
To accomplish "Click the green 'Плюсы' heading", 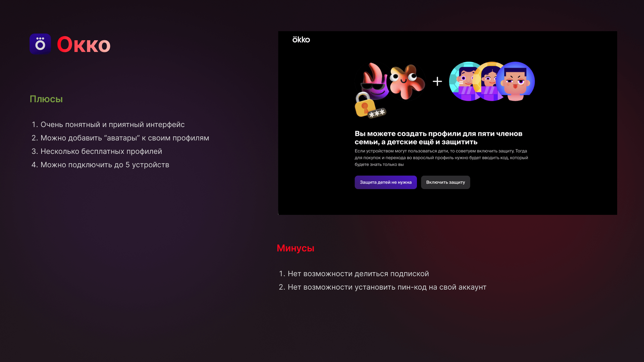I will (x=46, y=99).
